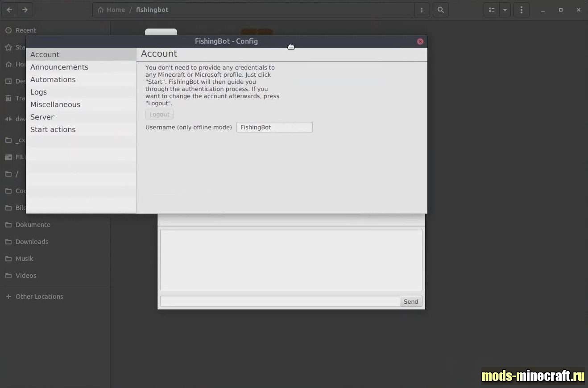Screen dimensions: 588x388
Task: Click the Username offline mode field
Action: 274,127
